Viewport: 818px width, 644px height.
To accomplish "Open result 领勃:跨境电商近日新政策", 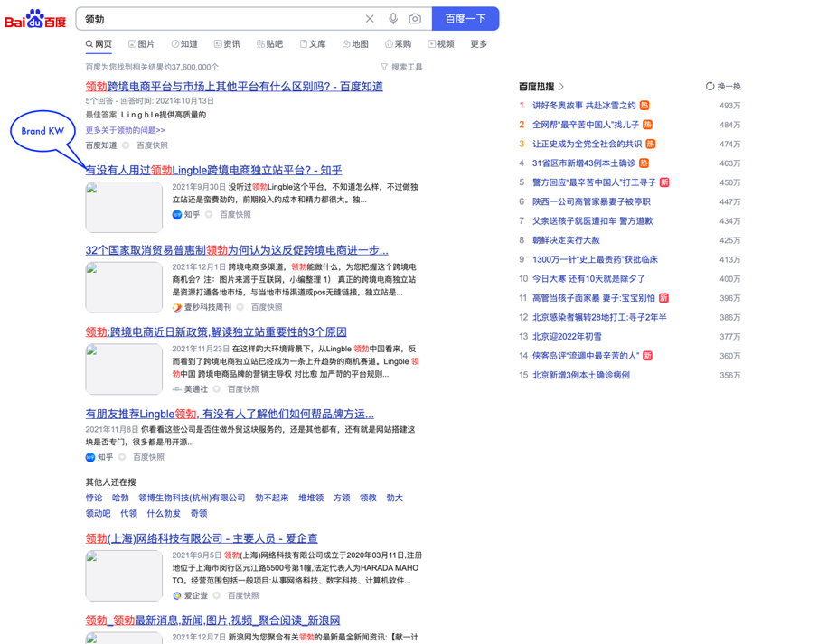I will (x=216, y=332).
